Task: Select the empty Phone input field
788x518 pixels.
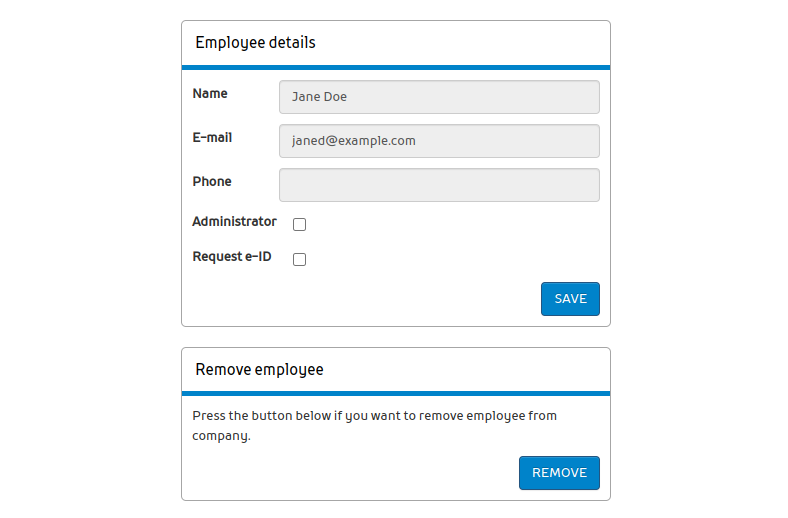Action: [439, 185]
